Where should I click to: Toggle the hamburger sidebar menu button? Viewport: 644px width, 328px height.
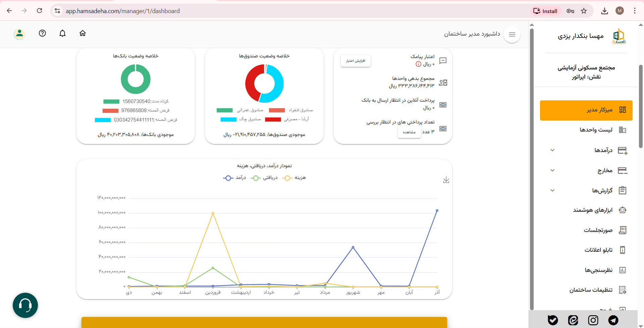[x=512, y=34]
